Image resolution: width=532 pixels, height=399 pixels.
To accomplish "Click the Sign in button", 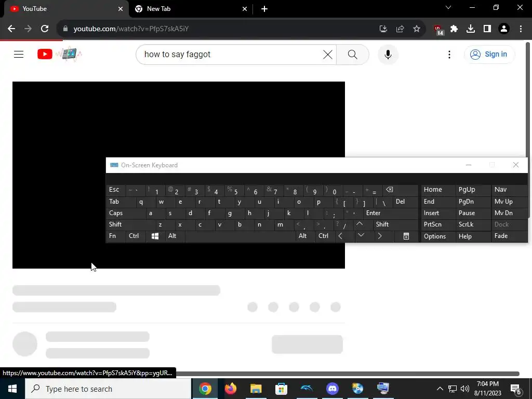I will pos(489,54).
